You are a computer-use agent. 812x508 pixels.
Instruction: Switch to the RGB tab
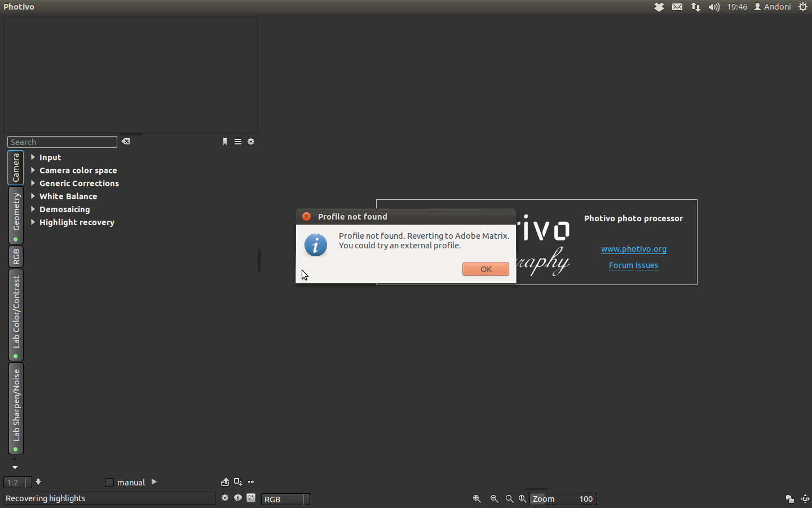[x=16, y=257]
